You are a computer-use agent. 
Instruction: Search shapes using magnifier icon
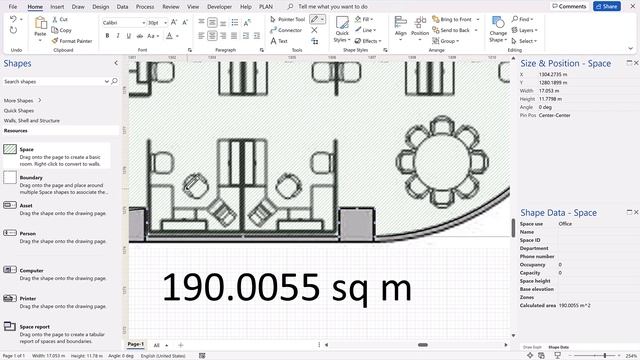click(114, 81)
